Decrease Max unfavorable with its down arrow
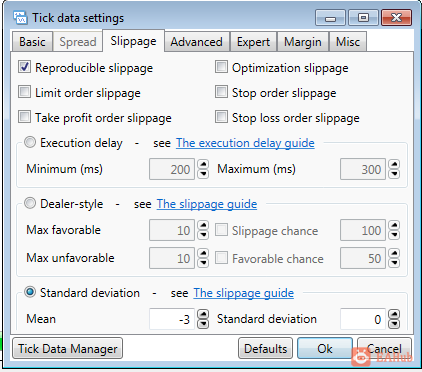Image resolution: width=422 pixels, height=372 pixels. coord(203,263)
